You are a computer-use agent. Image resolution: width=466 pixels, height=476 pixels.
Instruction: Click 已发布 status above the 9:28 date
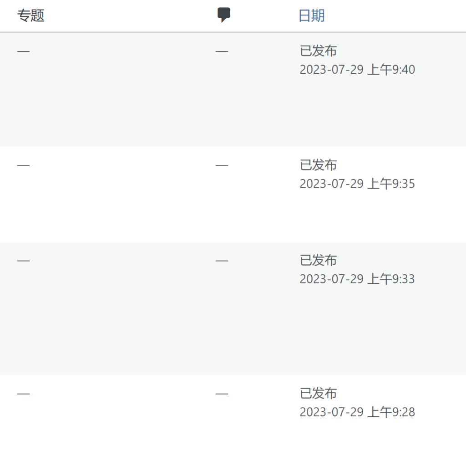pyautogui.click(x=318, y=393)
